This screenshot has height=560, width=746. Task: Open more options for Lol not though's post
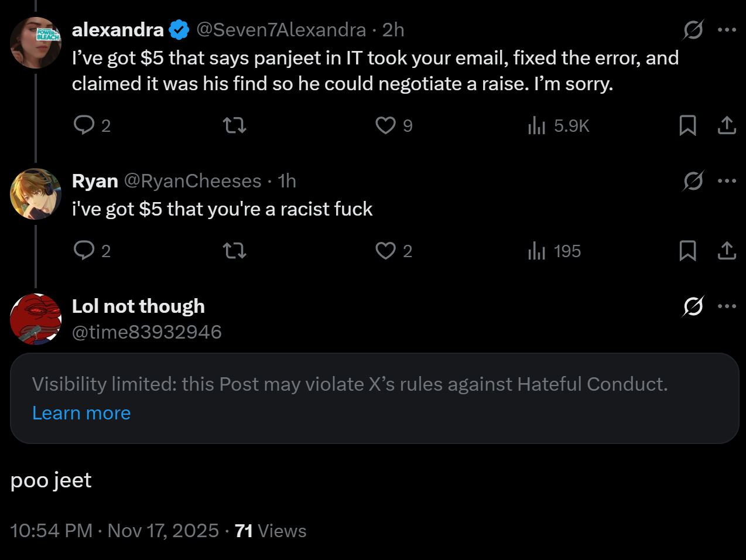point(727,306)
